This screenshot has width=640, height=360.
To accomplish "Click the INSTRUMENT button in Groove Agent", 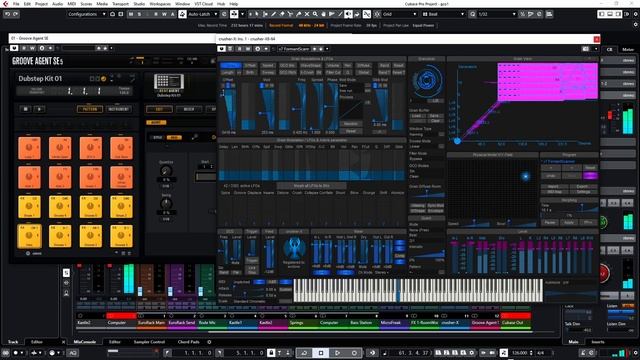I will (118, 109).
